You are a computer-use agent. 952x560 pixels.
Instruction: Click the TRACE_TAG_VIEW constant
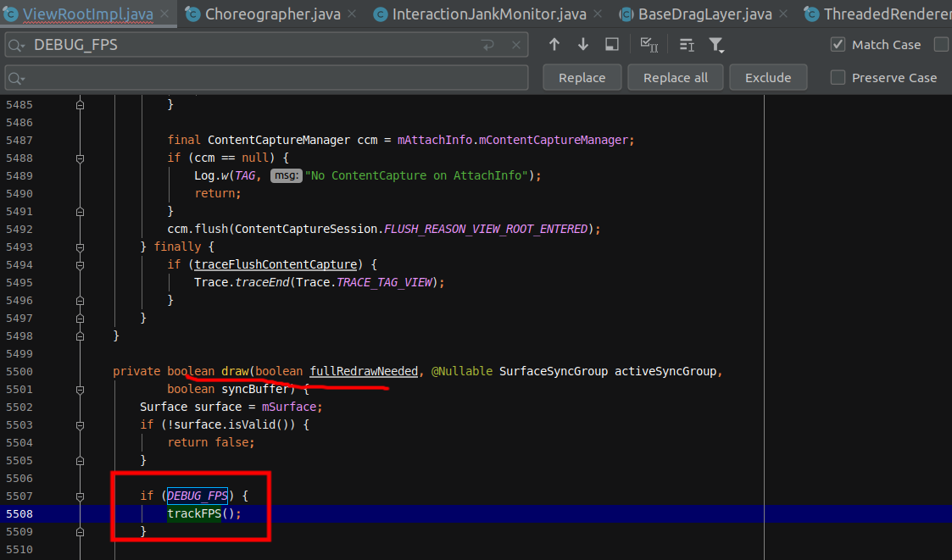pos(384,282)
